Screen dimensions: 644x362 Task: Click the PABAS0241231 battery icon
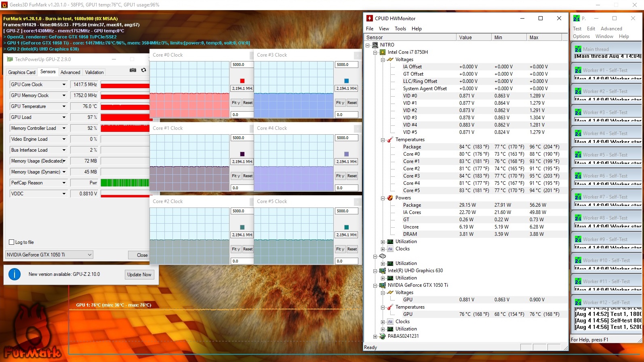(x=383, y=336)
